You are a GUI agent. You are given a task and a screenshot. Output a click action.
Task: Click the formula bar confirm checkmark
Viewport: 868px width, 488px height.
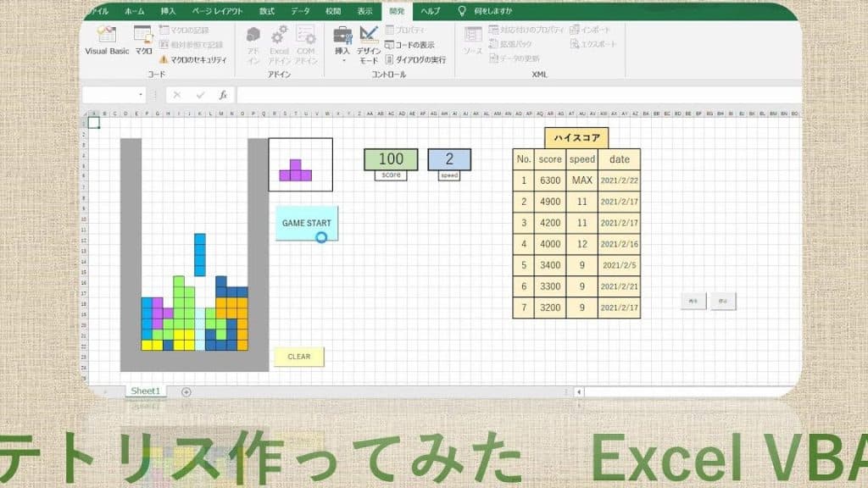pos(200,95)
